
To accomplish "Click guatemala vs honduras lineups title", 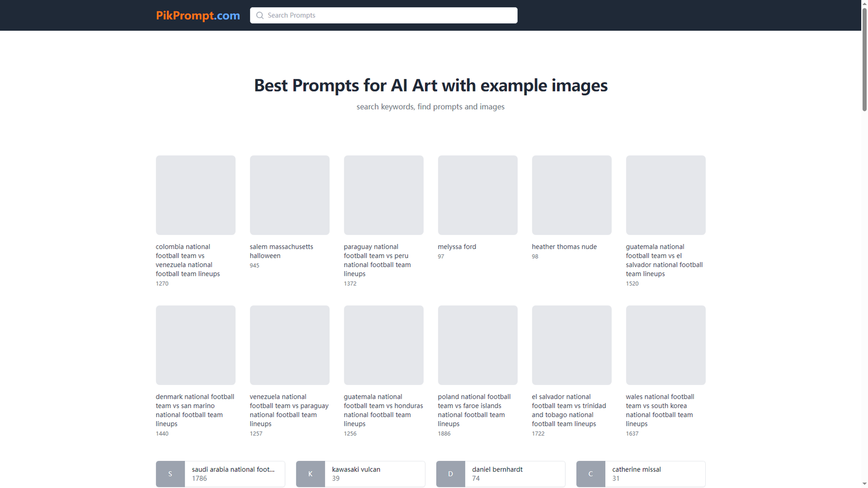I will tap(383, 410).
